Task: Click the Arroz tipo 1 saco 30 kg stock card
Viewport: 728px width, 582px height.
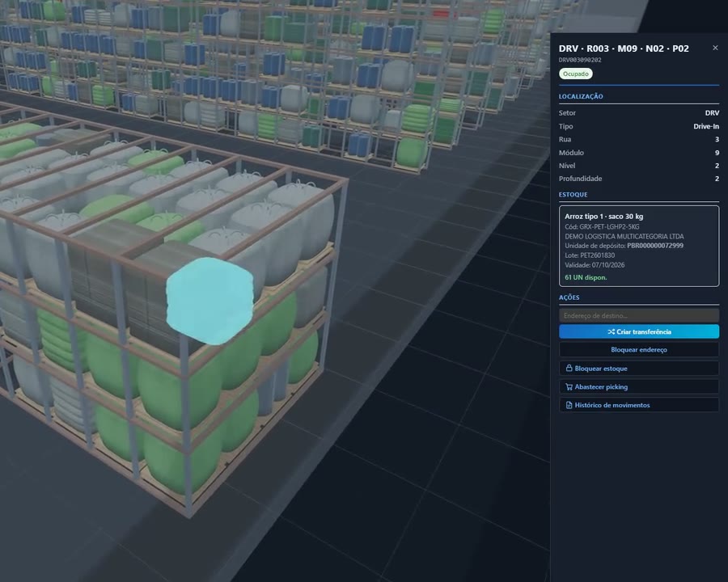Action: pyautogui.click(x=639, y=246)
